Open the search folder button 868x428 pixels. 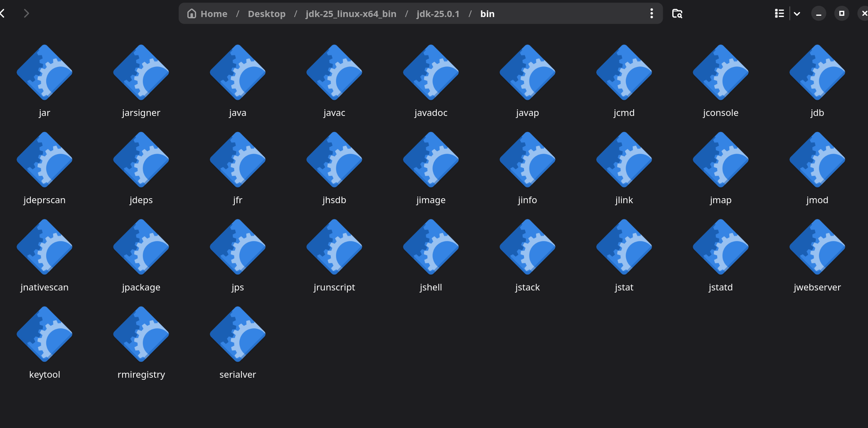(x=677, y=14)
